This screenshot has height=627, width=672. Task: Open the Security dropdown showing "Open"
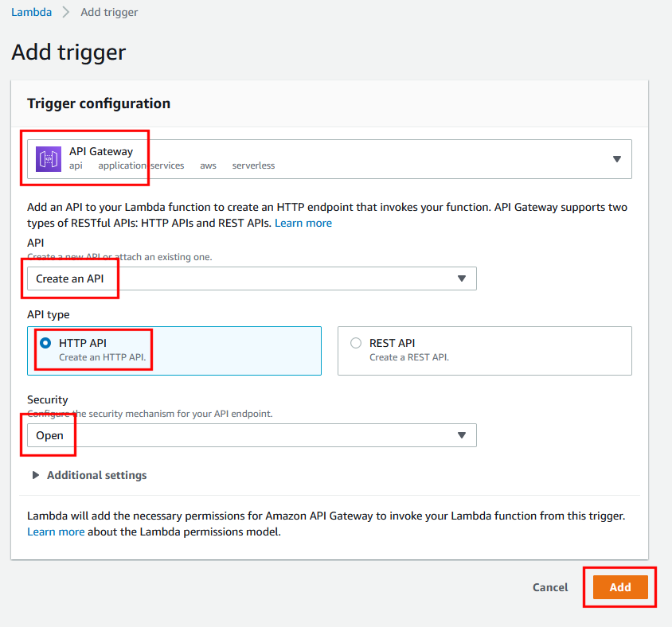click(252, 435)
